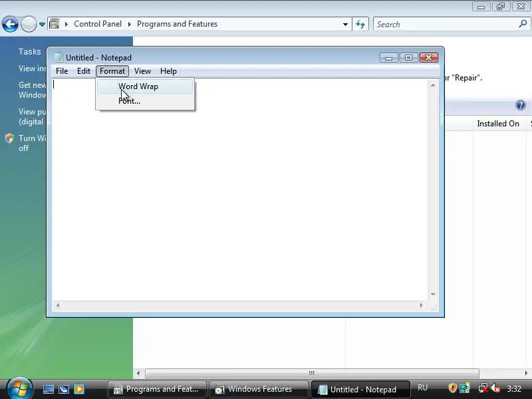Click the Switch between windows icon
Screen dimensions: 532x399
(64, 389)
